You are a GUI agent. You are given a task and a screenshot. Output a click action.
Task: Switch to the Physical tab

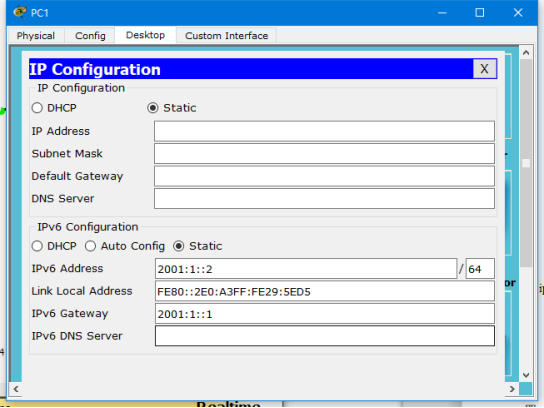pyautogui.click(x=36, y=35)
